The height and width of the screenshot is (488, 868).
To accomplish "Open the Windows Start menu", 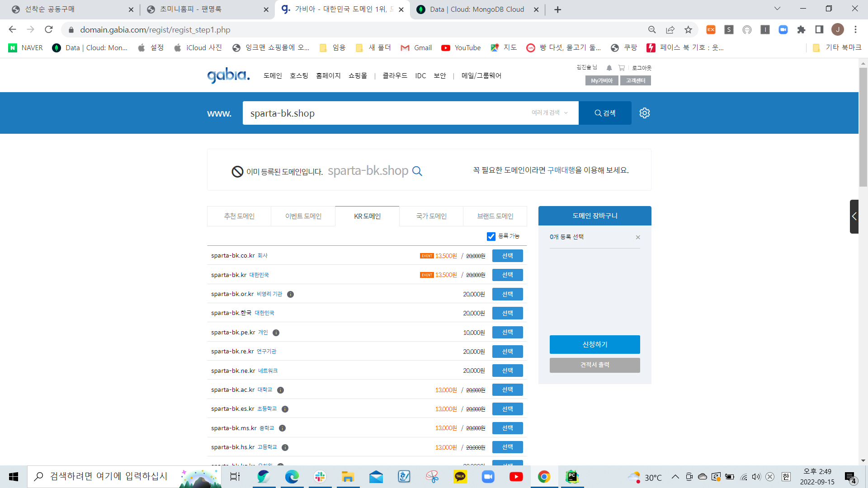I will pyautogui.click(x=14, y=477).
